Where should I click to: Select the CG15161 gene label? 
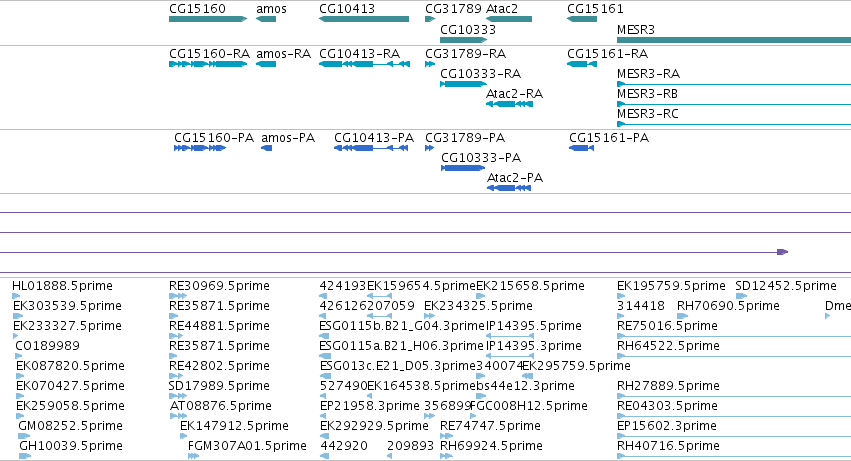pyautogui.click(x=595, y=9)
